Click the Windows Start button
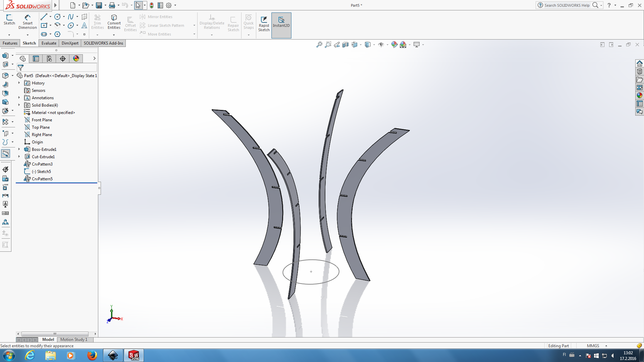Image resolution: width=644 pixels, height=362 pixels. [9, 355]
